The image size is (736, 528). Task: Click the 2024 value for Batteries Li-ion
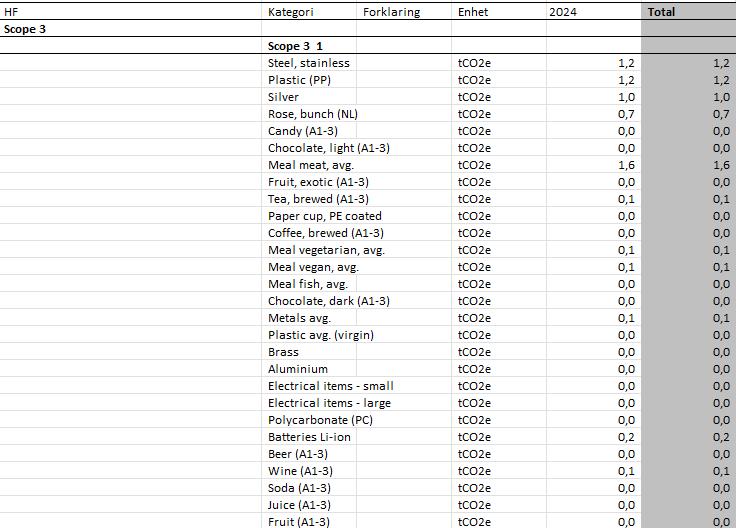(626, 437)
